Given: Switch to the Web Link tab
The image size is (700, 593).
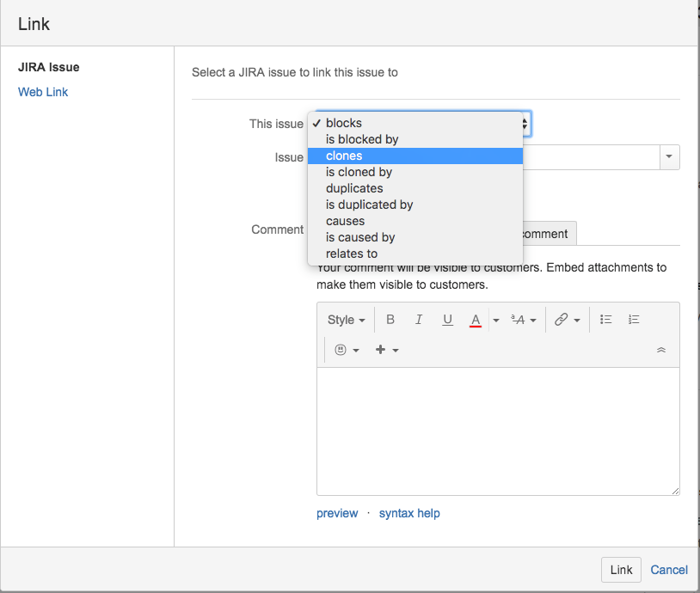Looking at the screenshot, I should click(x=43, y=92).
